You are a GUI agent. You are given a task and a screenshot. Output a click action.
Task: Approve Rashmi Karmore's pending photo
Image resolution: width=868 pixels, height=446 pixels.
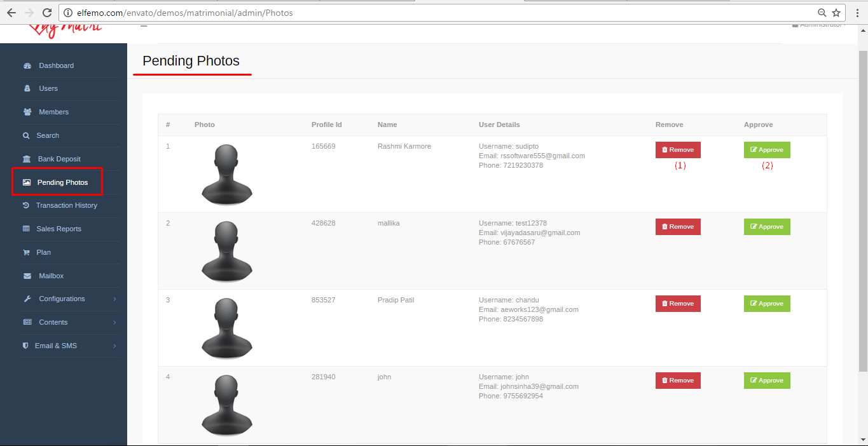point(767,150)
